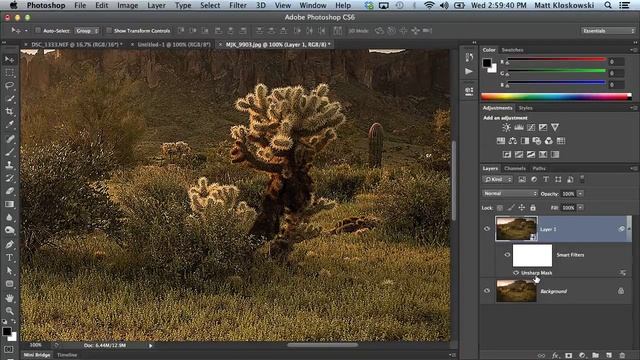Open the Opacity slider dropdown arrow
The width and height of the screenshot is (640, 360).
pos(580,193)
